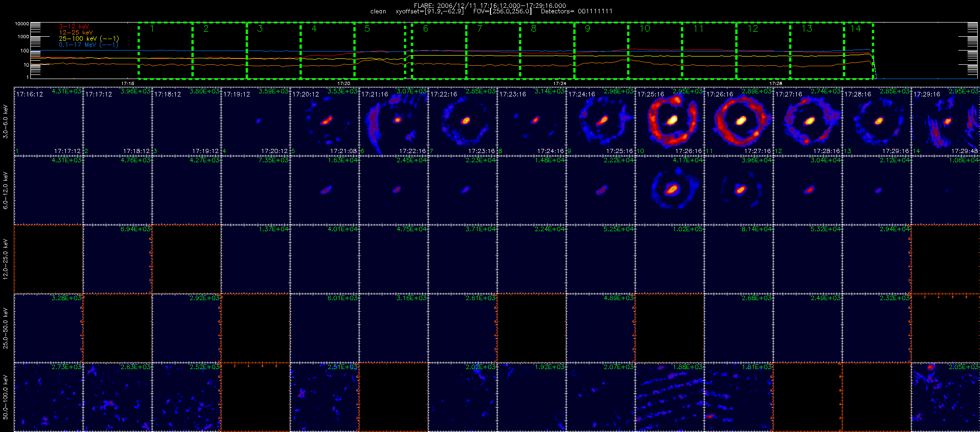Open the 25-50 keV image with peak 3.28E+03
The height and width of the screenshot is (432, 980).
(48, 328)
